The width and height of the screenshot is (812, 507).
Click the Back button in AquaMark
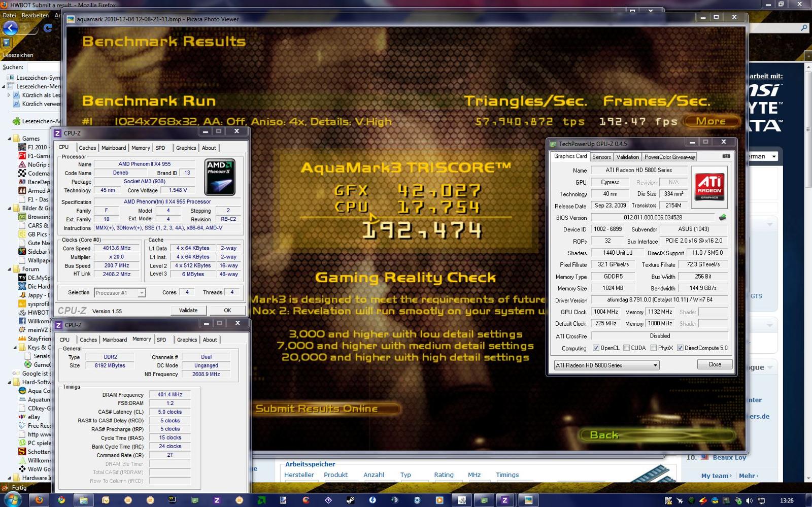(657, 435)
